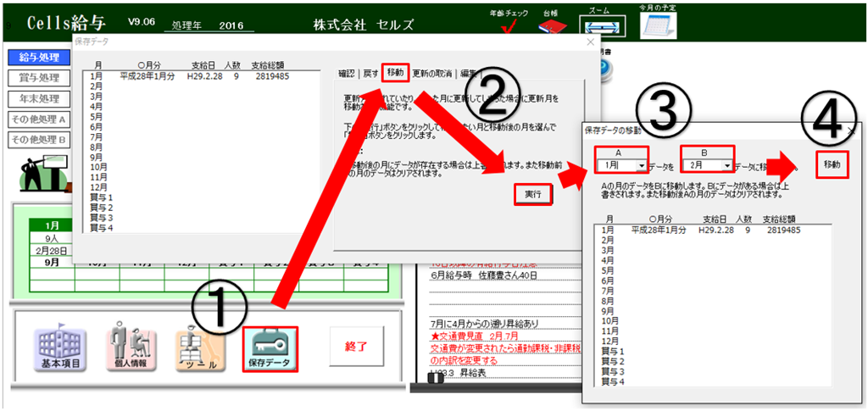Screen dimensions: 868x411
Task: Select 8月 row in 保存データの移動 list
Action: (712, 300)
